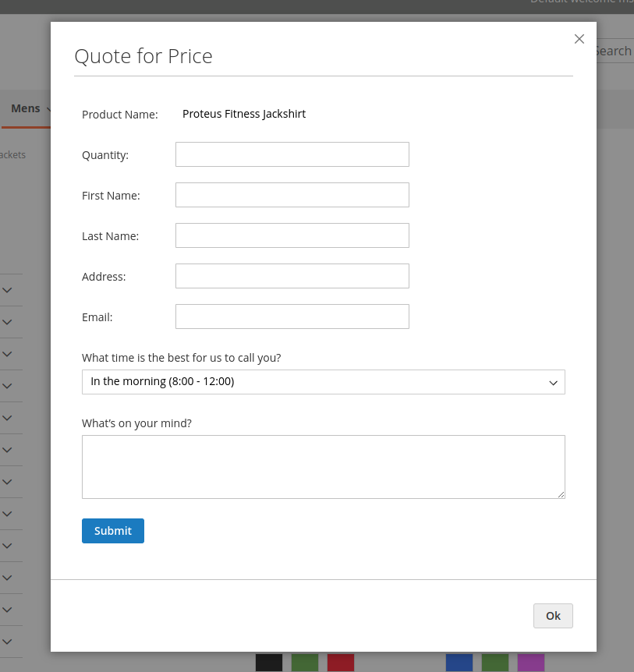This screenshot has height=672, width=634.
Task: Open the best call time dropdown
Action: (x=323, y=382)
